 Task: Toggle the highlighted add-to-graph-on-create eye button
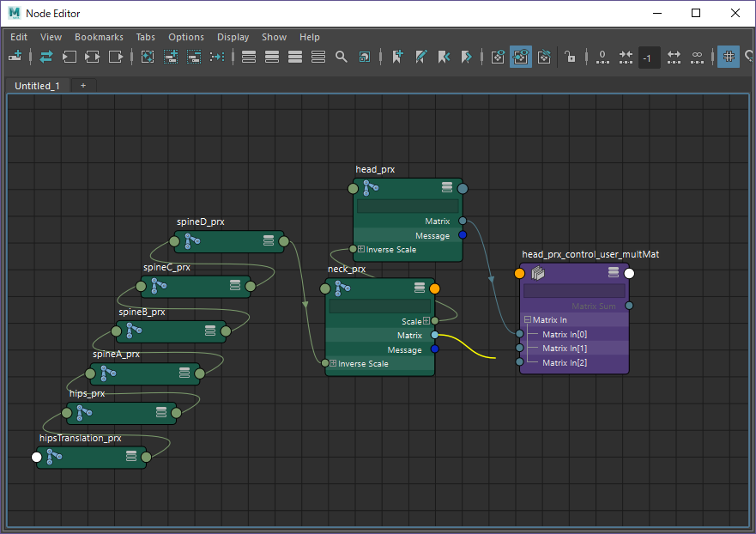pos(520,57)
